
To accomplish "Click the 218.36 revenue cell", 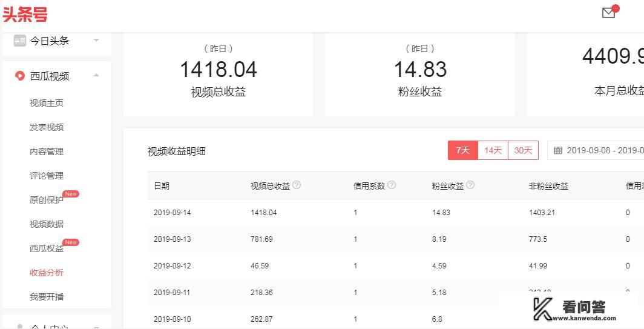I will [x=261, y=293].
